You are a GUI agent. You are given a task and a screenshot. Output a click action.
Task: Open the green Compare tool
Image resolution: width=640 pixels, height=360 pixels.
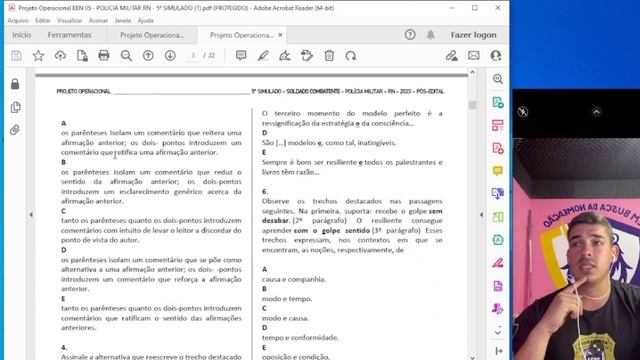pos(498,217)
